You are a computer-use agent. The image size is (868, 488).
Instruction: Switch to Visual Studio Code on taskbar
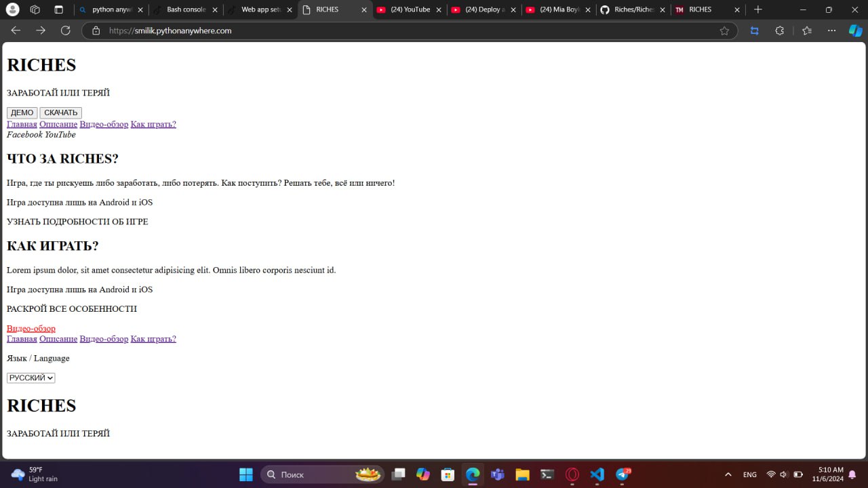coord(597,474)
